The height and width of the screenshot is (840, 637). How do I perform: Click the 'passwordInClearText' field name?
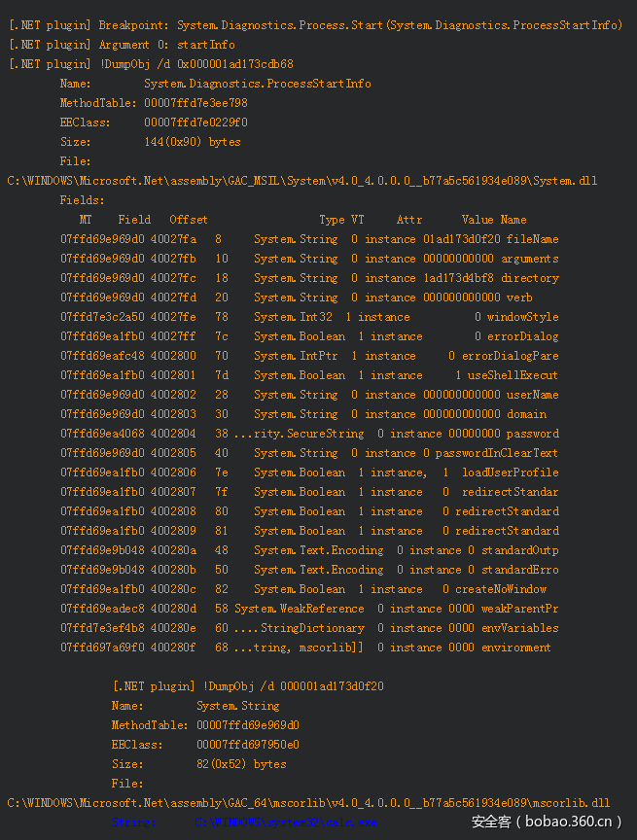[496, 453]
